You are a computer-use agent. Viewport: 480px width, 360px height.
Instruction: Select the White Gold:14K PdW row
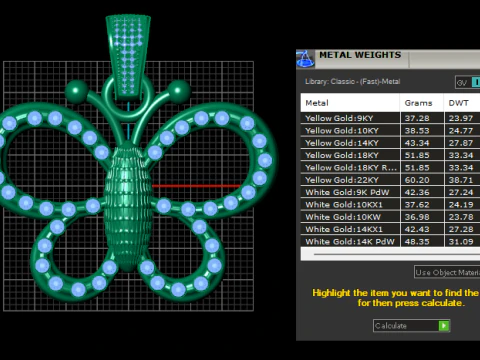(390, 241)
